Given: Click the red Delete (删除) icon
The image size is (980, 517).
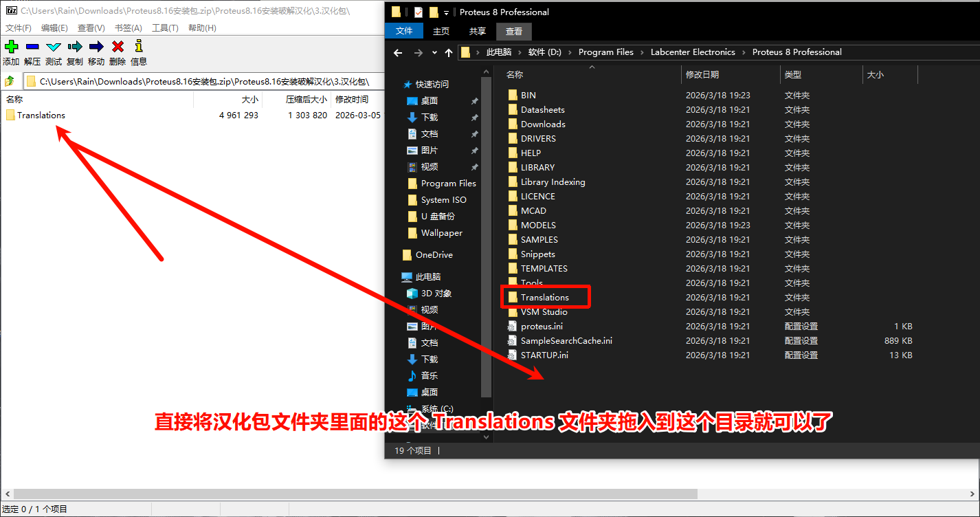Looking at the screenshot, I should [x=118, y=47].
